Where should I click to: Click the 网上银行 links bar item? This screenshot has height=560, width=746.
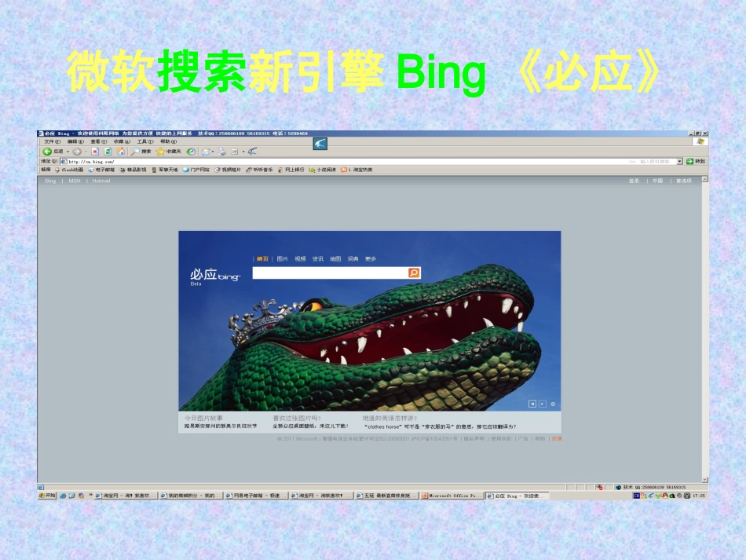[291, 170]
